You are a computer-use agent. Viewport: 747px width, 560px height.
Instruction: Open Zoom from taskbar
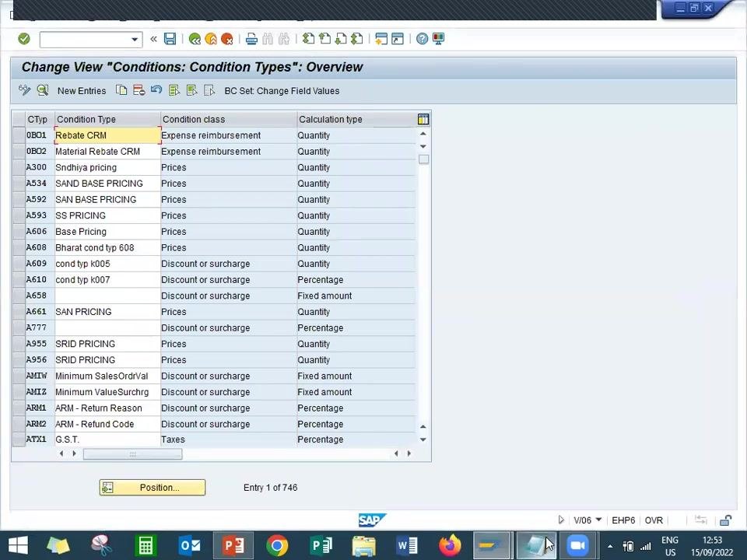577,546
